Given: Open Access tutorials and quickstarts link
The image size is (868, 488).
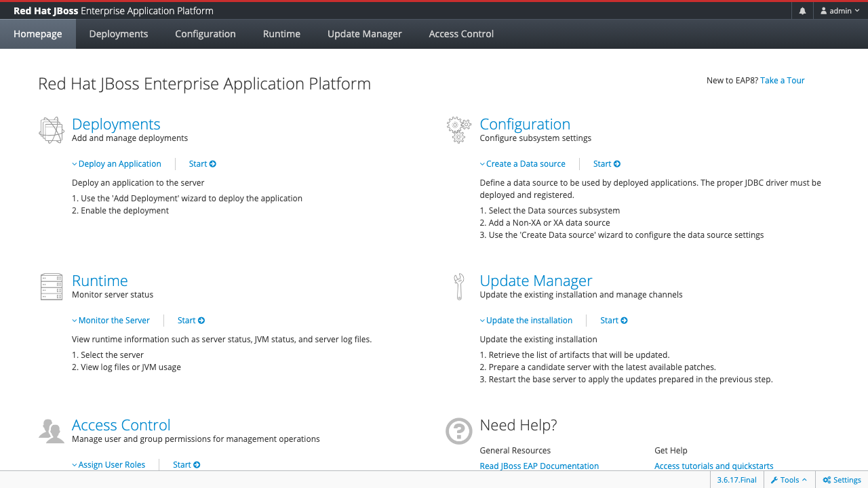Looking at the screenshot, I should coord(714,466).
